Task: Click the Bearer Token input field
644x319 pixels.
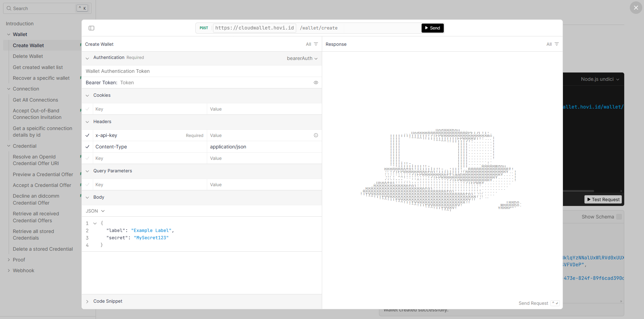Action: 215,83
